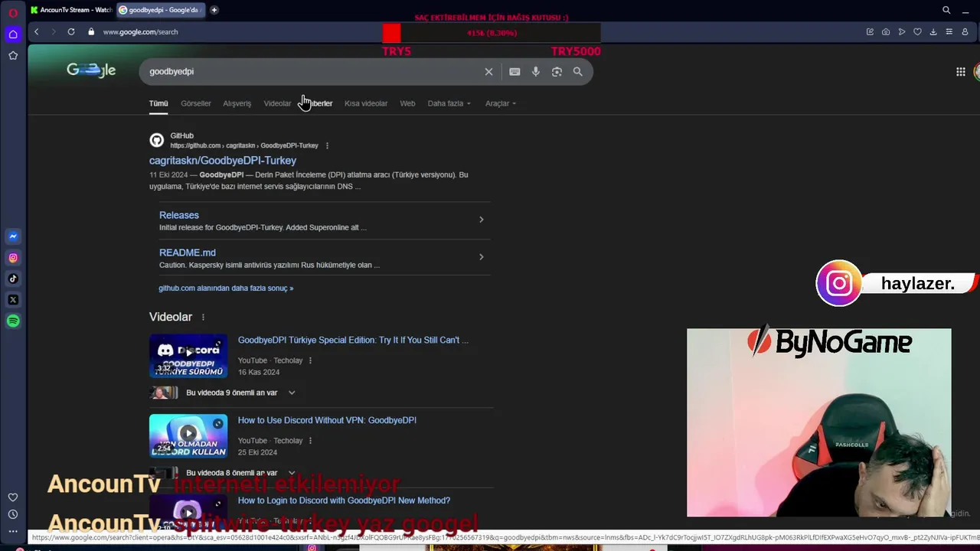The width and height of the screenshot is (980, 551).
Task: Open the browser profile account icon
Action: 965,32
